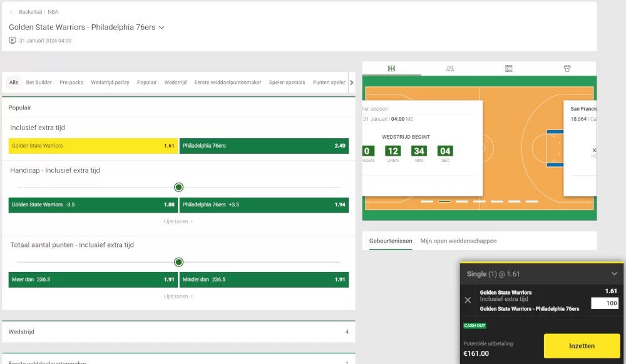Open the head-to-head players icon tab

[450, 69]
